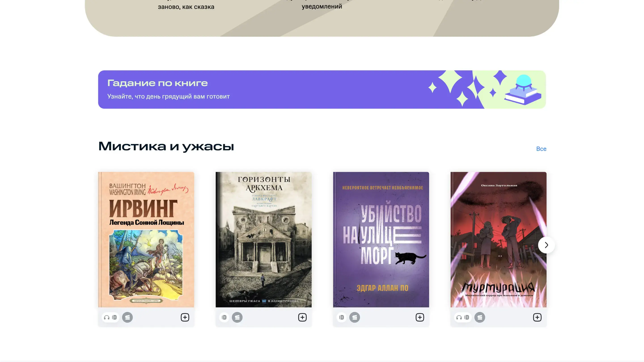Add Горизонты Аркхема to shelf with plus
Screen dimensions: 644x362
pos(302,317)
